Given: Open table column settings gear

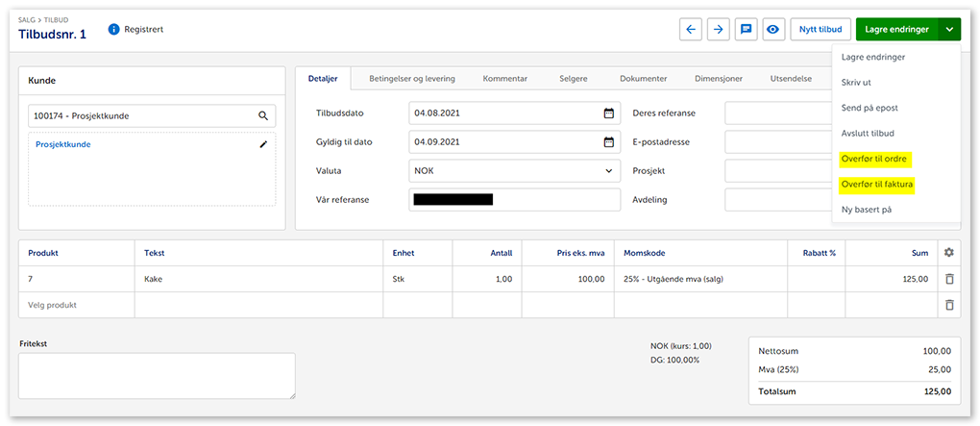Looking at the screenshot, I should pos(948,253).
